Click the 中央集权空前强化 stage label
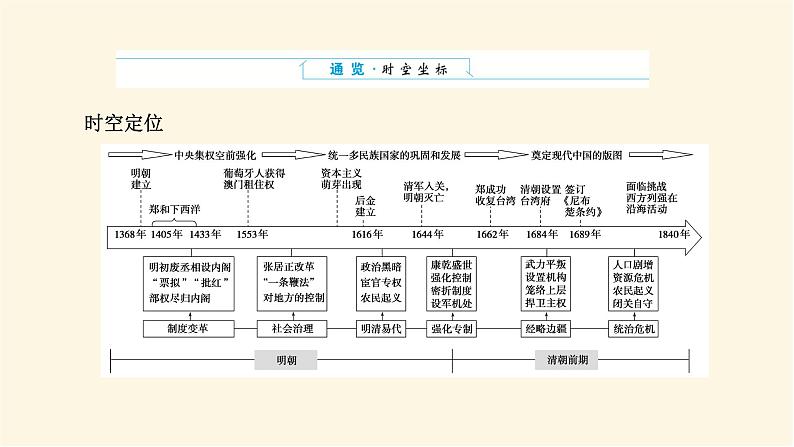The image size is (794, 447). tap(215, 155)
